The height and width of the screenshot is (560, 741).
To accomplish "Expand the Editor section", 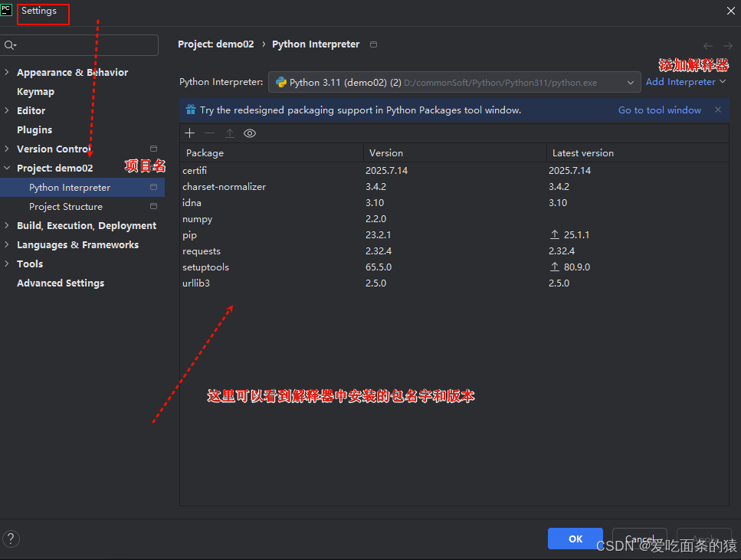I will [7, 110].
